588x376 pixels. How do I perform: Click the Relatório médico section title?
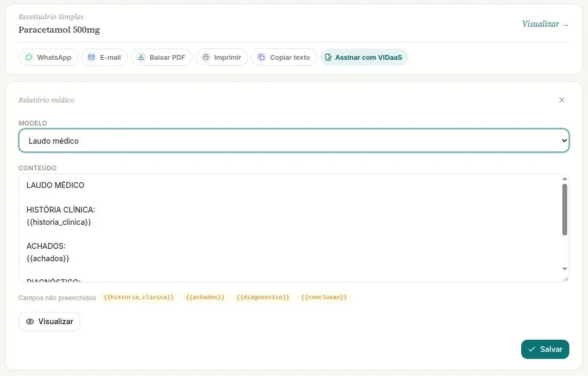pyautogui.click(x=47, y=100)
